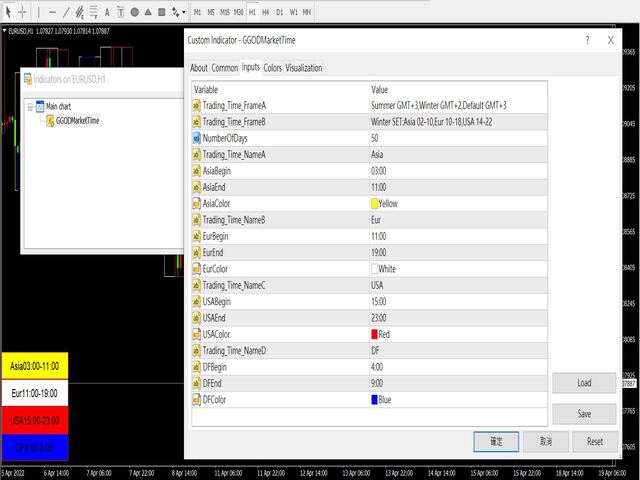Select the trendline drawing tool

[66, 12]
